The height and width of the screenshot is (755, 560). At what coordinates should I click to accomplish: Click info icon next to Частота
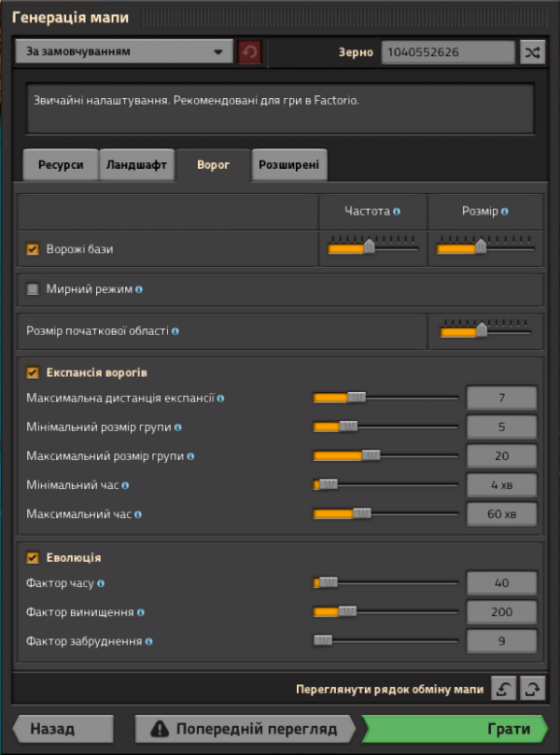point(397,211)
